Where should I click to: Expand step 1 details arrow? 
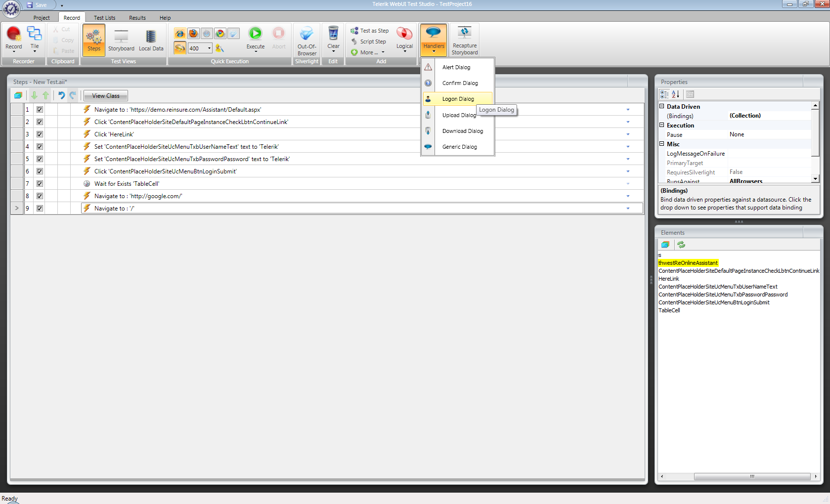(628, 110)
